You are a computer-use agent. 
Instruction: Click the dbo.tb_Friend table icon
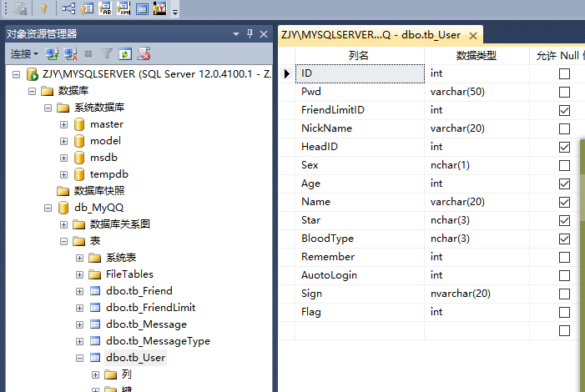[95, 291]
